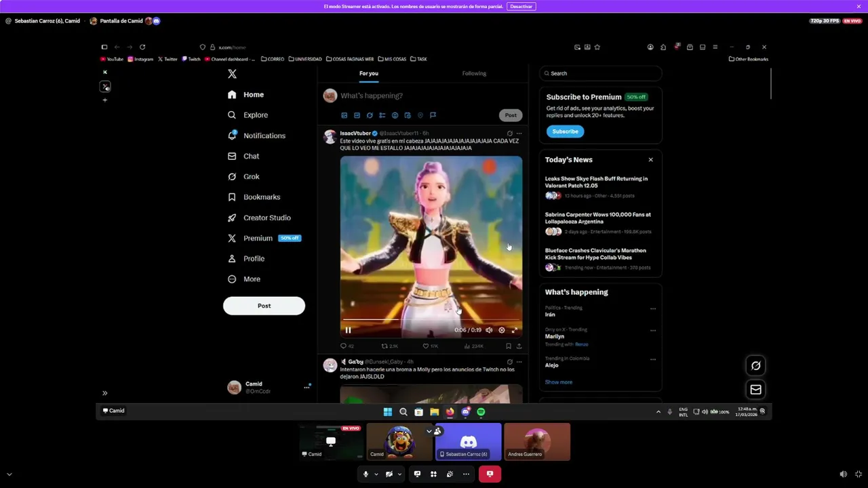The height and width of the screenshot is (488, 868).
Task: Click the flag icon in the composer
Action: point(433,115)
